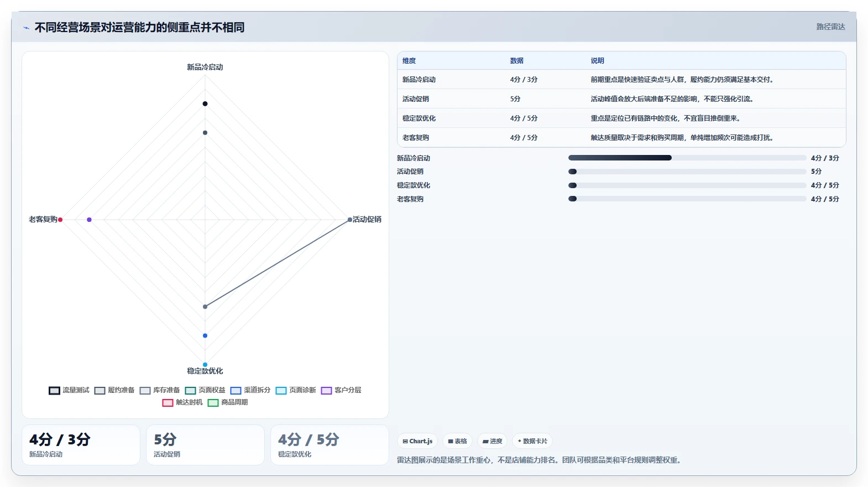Click the blue data point above 稳定款优化
The height and width of the screenshot is (487, 868).
pyautogui.click(x=205, y=336)
